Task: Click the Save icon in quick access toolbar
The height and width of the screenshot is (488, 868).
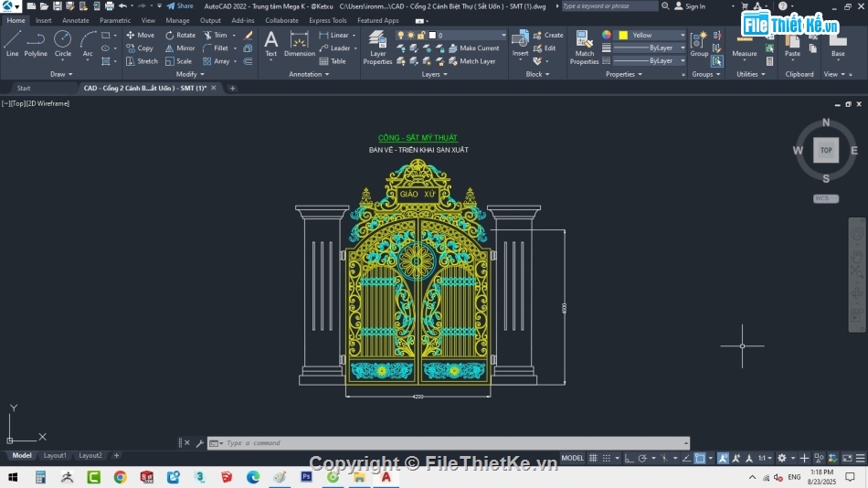Action: 57,6
